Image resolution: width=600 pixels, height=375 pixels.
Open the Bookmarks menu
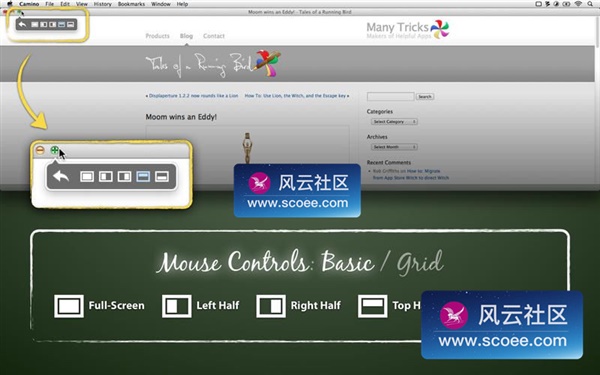coord(131,4)
